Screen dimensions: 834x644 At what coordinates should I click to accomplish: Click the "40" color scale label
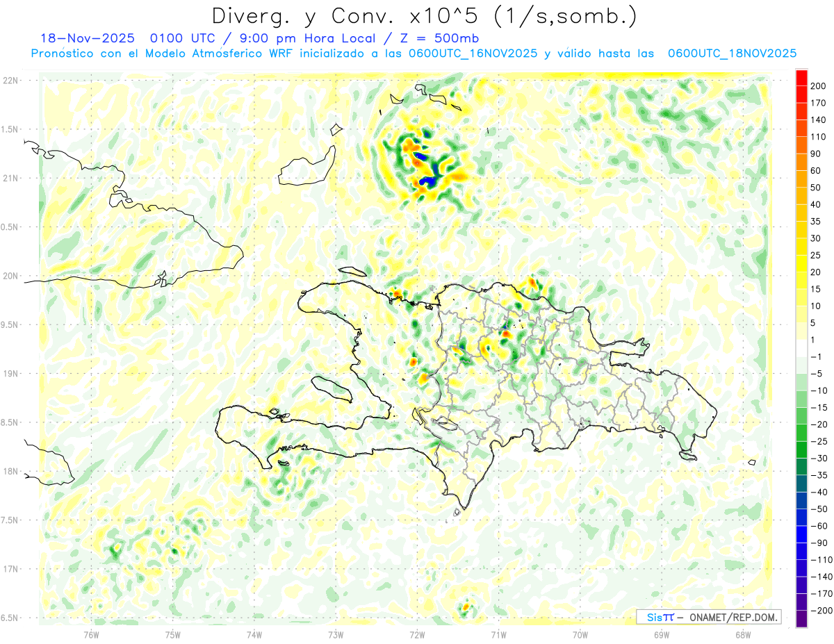point(816,204)
